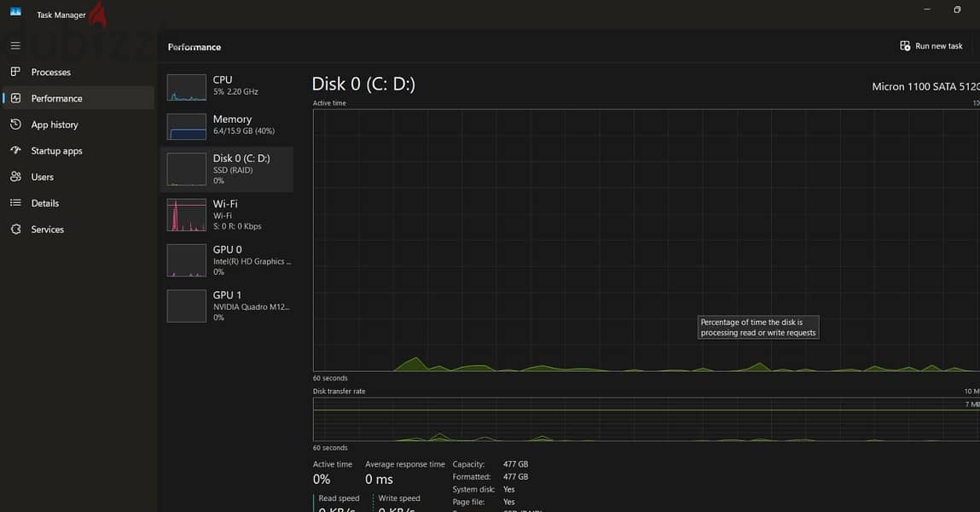The width and height of the screenshot is (980, 512).
Task: Click the Active time graph area
Action: click(647, 241)
